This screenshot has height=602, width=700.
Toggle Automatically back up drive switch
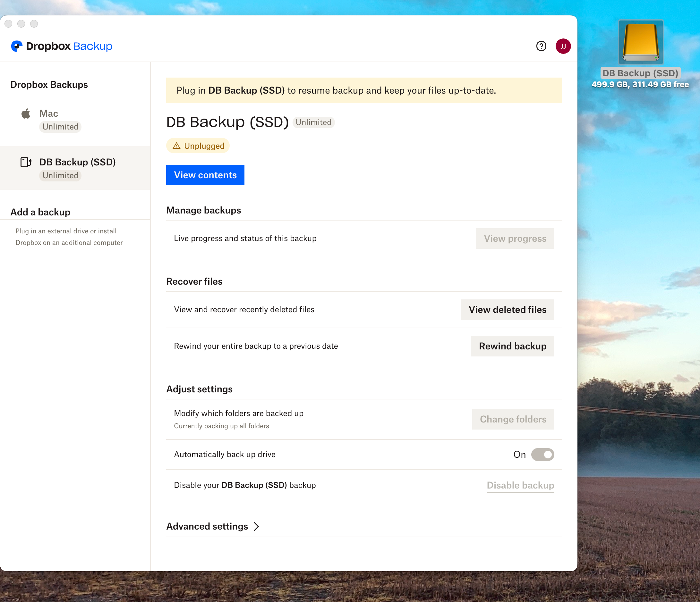tap(542, 455)
